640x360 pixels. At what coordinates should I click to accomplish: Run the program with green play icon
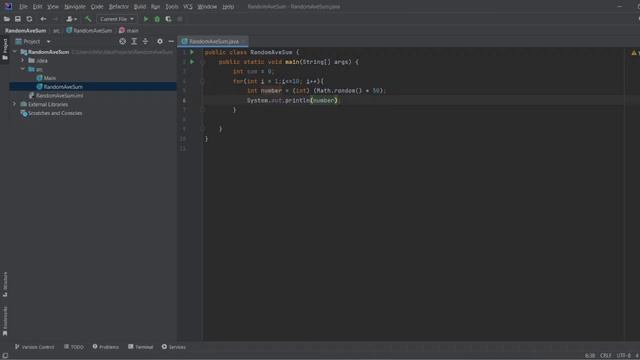tap(146, 19)
